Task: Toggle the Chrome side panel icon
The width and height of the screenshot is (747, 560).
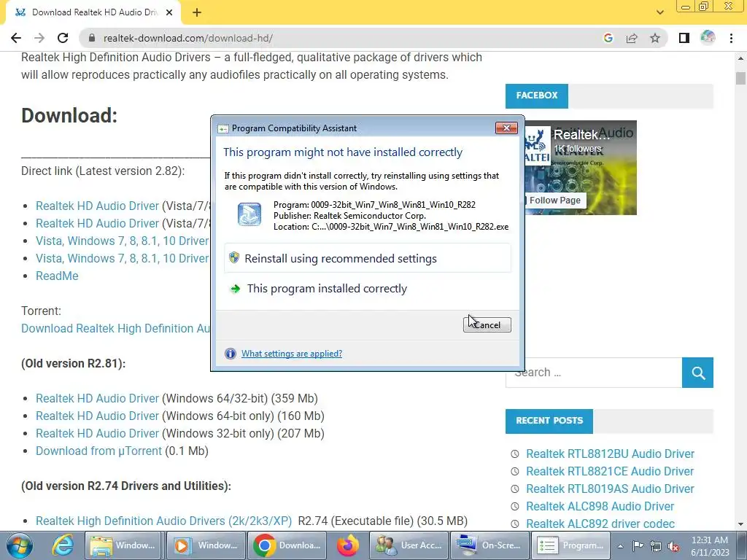Action: (684, 38)
